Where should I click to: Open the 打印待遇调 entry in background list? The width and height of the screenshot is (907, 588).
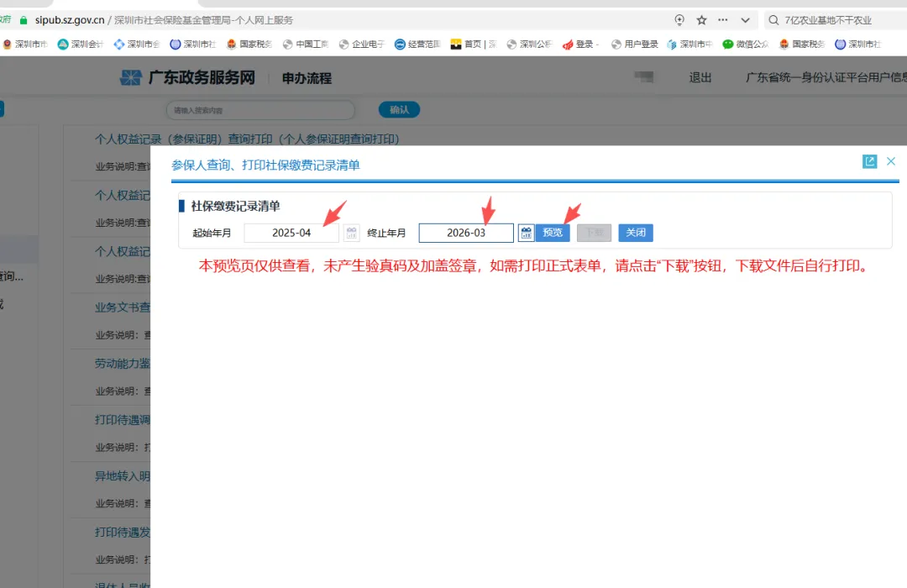coord(123,420)
